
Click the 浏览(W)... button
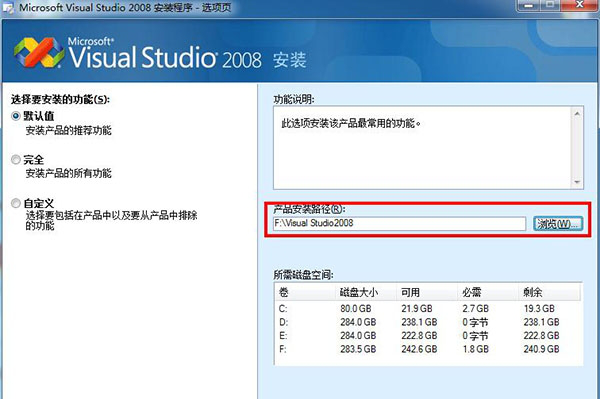coord(558,223)
